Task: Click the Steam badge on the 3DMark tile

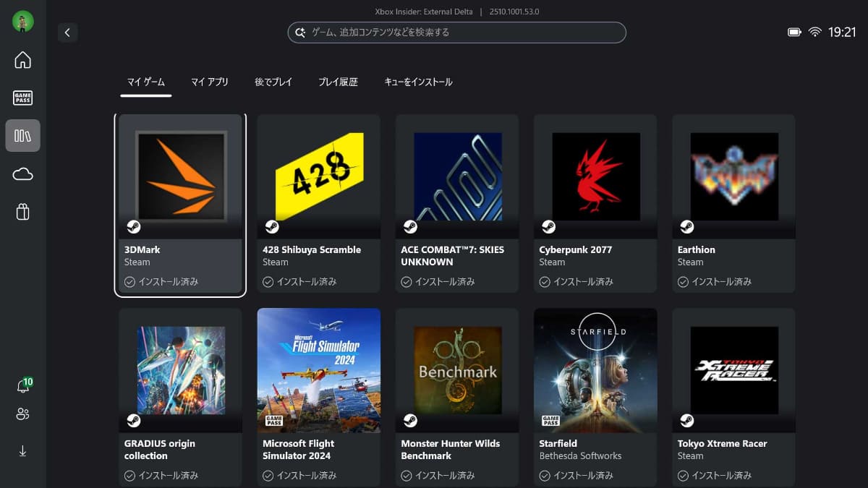Action: click(x=134, y=226)
